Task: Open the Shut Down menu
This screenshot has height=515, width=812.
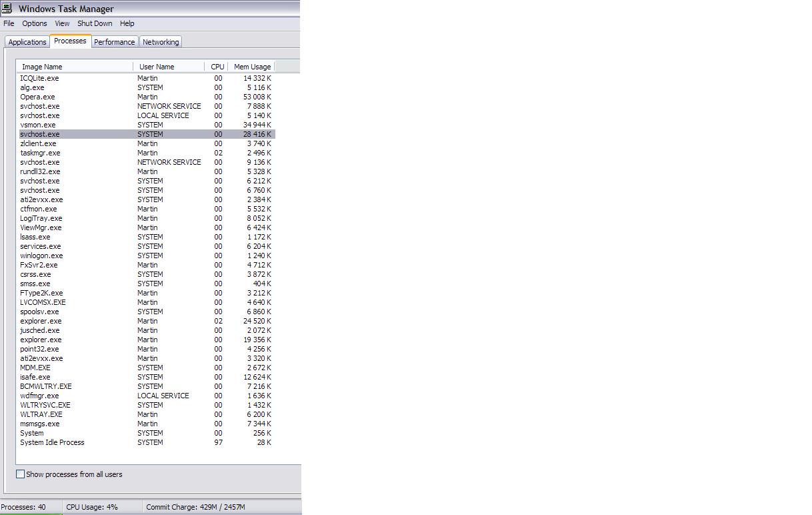Action: click(95, 23)
